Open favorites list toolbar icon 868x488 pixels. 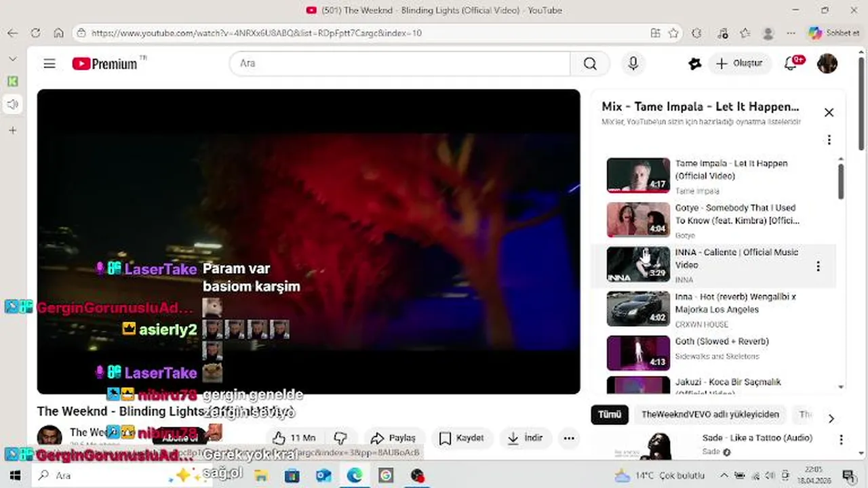pyautogui.click(x=745, y=33)
